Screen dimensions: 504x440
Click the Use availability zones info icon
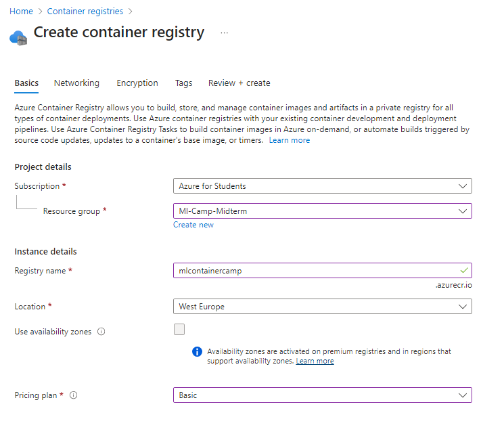coord(101,332)
